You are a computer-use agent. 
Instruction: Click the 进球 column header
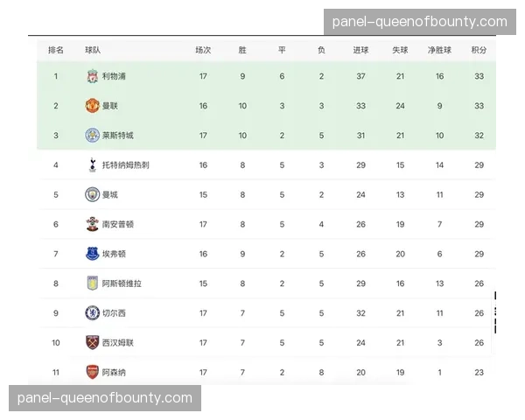[x=360, y=50]
